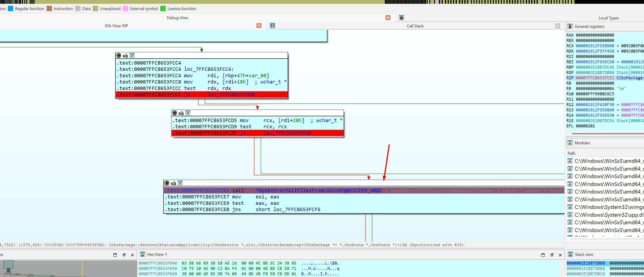Click the Regular function legend color swatch

tap(10, 8)
